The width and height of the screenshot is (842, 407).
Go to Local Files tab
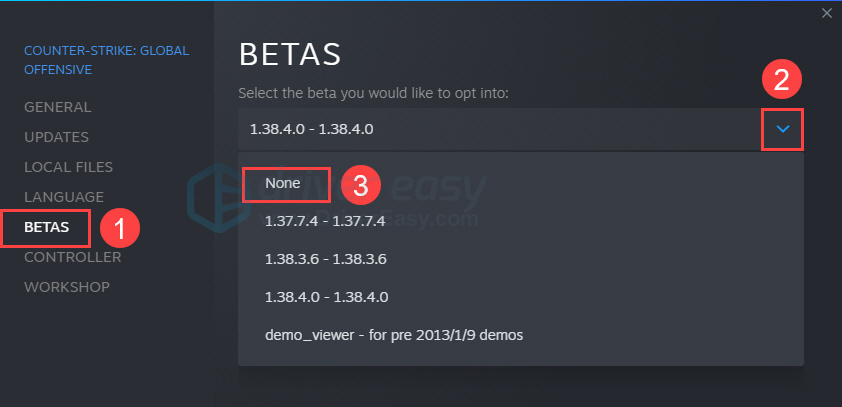[69, 167]
